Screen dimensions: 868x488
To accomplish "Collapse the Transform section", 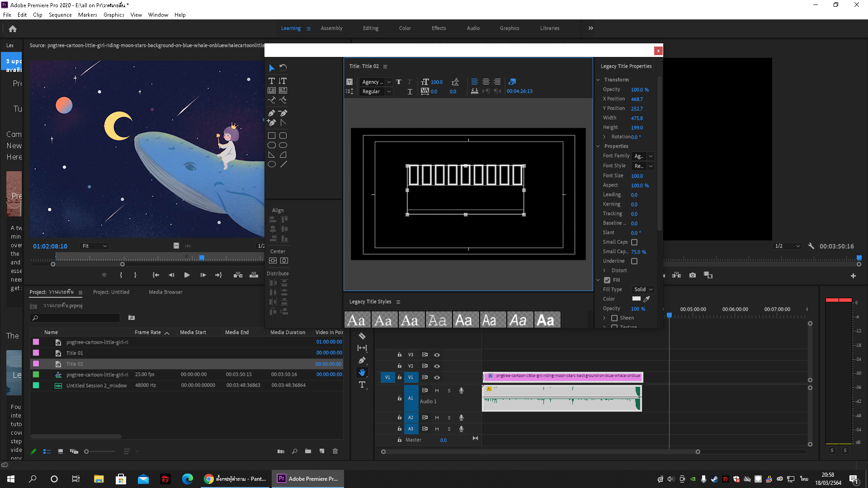I will 598,80.
